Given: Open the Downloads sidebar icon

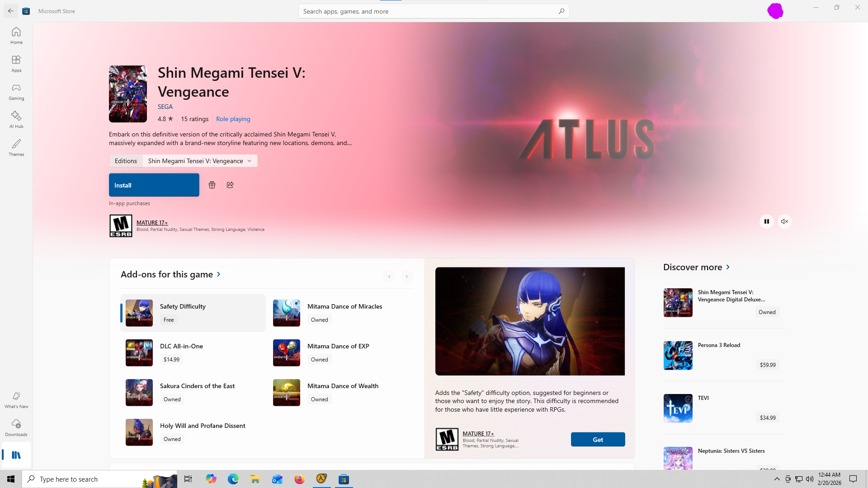Looking at the screenshot, I should click(x=16, y=427).
